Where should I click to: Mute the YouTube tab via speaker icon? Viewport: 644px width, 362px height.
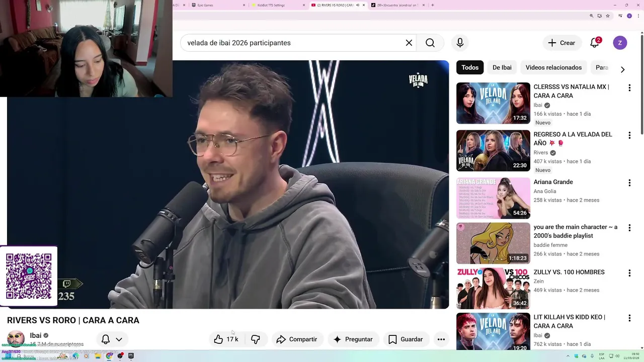(358, 5)
